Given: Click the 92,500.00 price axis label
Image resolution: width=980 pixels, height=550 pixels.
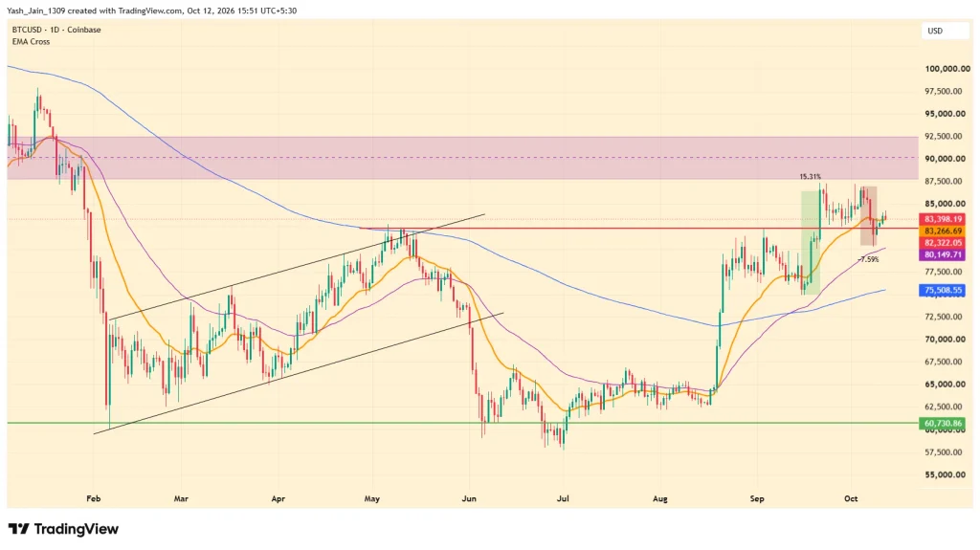Looking at the screenshot, I should click(x=945, y=136).
